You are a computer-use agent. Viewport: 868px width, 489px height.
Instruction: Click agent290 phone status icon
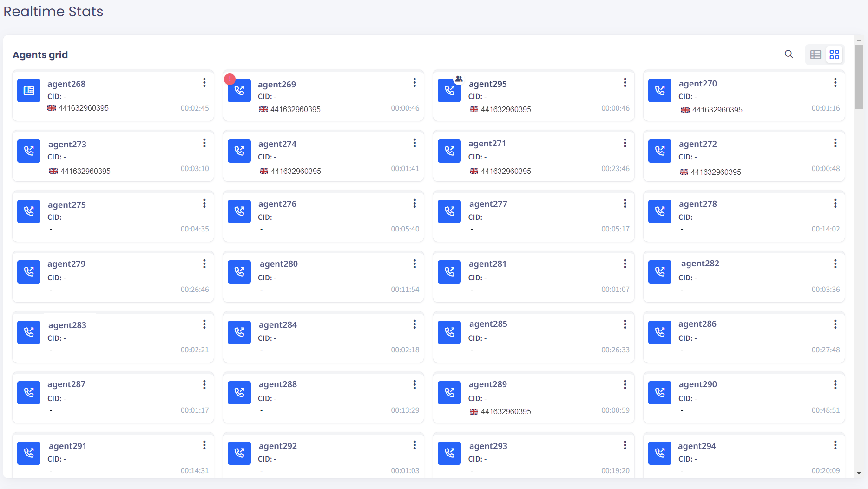pos(660,393)
